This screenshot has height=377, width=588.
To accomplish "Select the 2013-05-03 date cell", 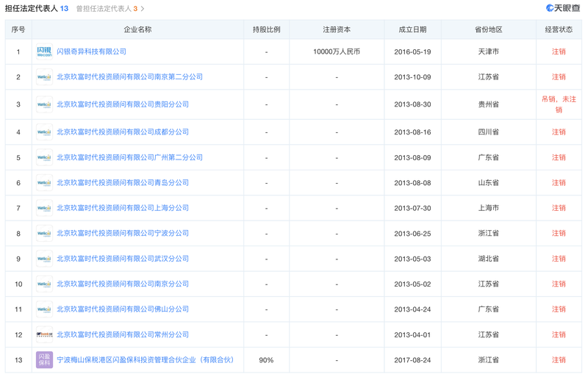I will tap(412, 259).
